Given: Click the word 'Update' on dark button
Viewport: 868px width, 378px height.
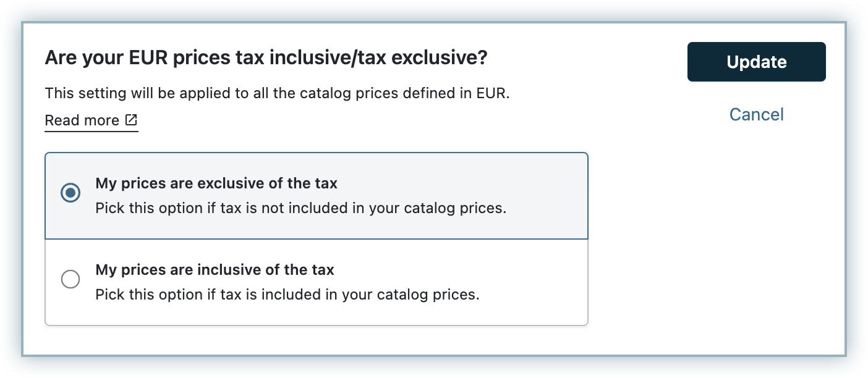Looking at the screenshot, I should click(756, 62).
